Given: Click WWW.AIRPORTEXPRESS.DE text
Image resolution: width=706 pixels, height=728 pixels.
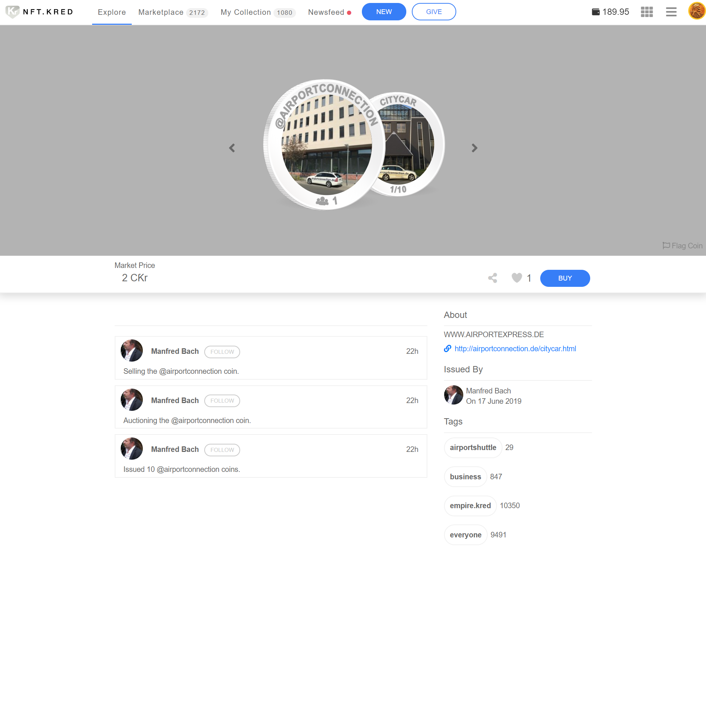Looking at the screenshot, I should click(x=494, y=335).
